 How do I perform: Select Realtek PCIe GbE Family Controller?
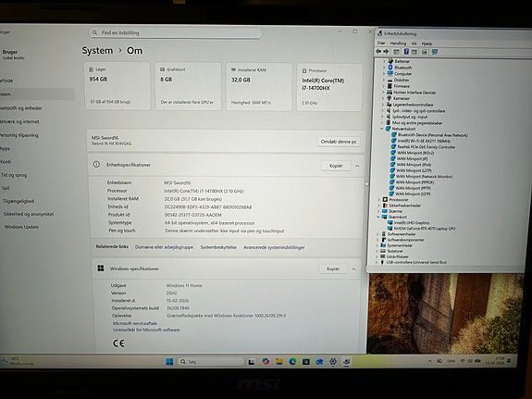427,146
